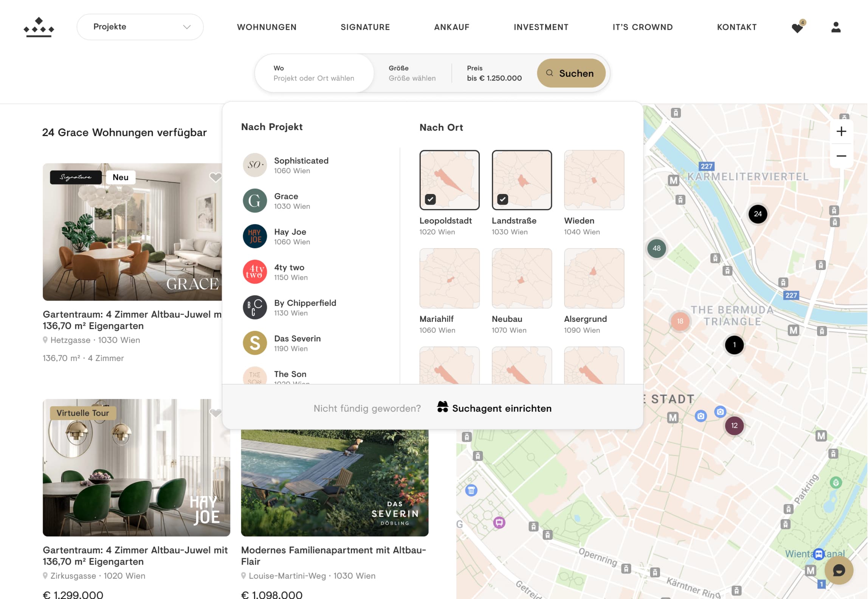Open the Größe wählen size selector
Viewport: 868px width, 599px height.
412,73
